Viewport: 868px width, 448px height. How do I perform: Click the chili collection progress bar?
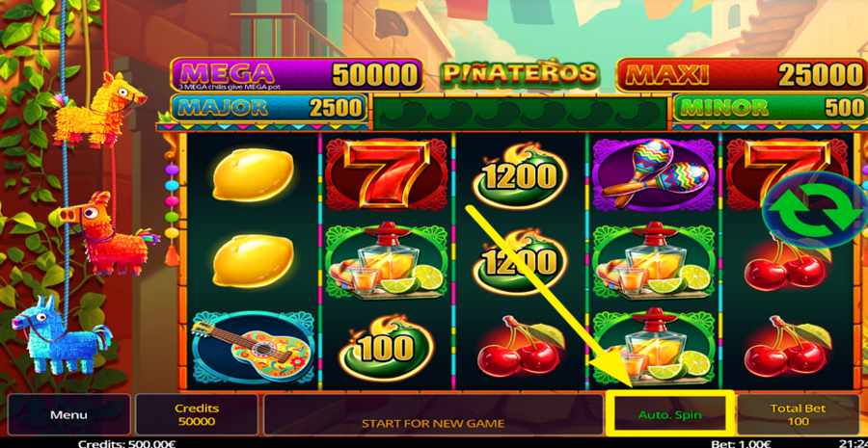[519, 113]
